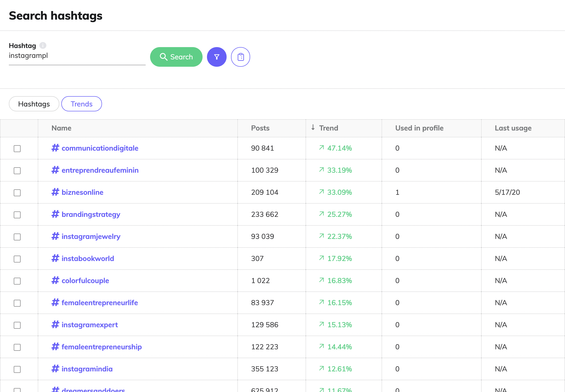Screen dimensions: 565x392
Task: Check the communicationdigitale row checkbox
Action: 17,148
